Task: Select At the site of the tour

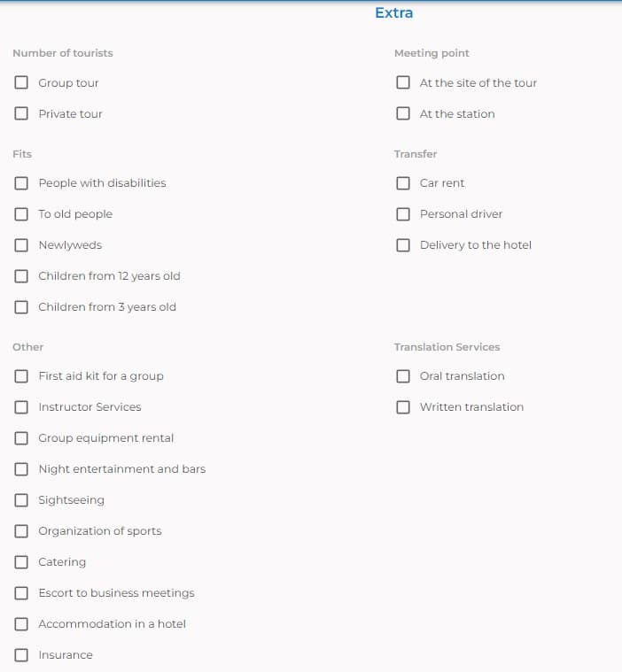Action: coord(403,82)
